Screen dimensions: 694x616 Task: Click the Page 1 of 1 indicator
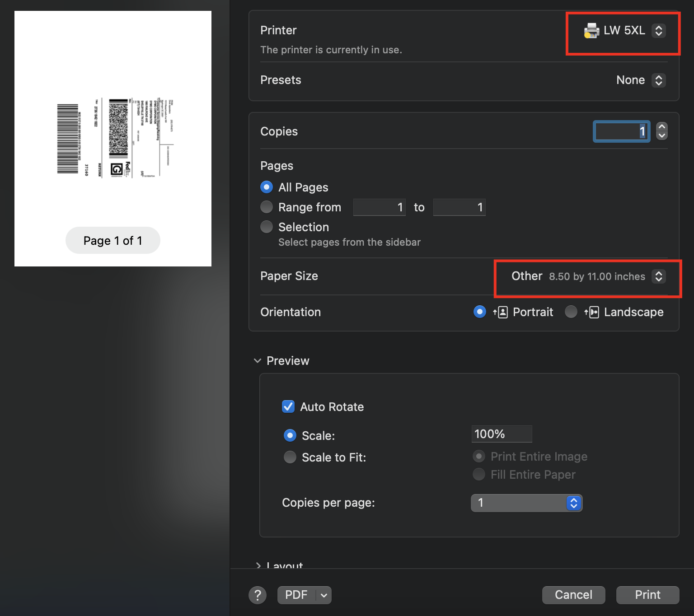pos(113,240)
